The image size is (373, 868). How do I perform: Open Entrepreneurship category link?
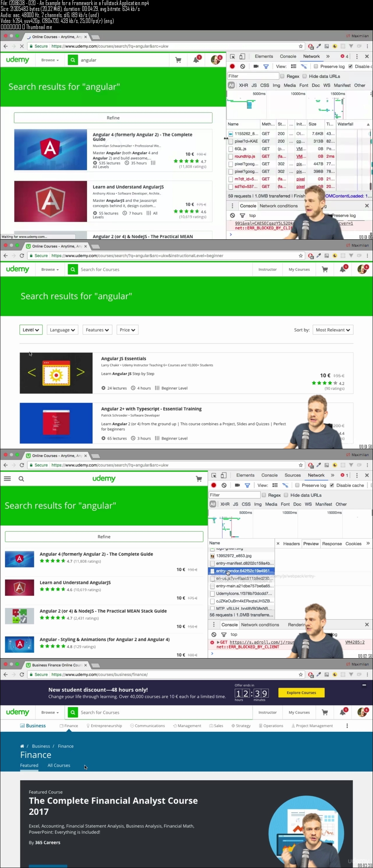104,726
